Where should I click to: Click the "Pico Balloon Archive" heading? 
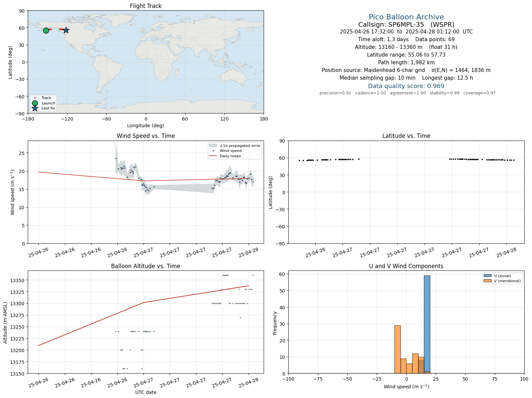(x=406, y=17)
